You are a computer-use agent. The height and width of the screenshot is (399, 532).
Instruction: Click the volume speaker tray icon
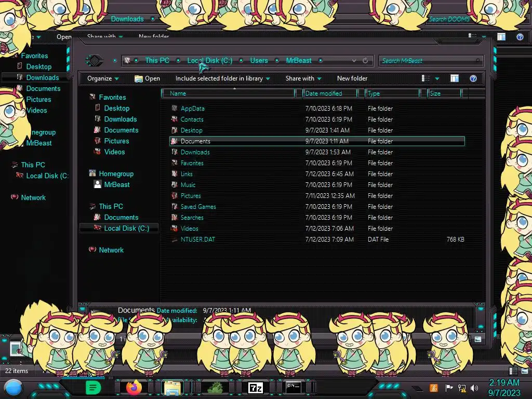pyautogui.click(x=474, y=388)
